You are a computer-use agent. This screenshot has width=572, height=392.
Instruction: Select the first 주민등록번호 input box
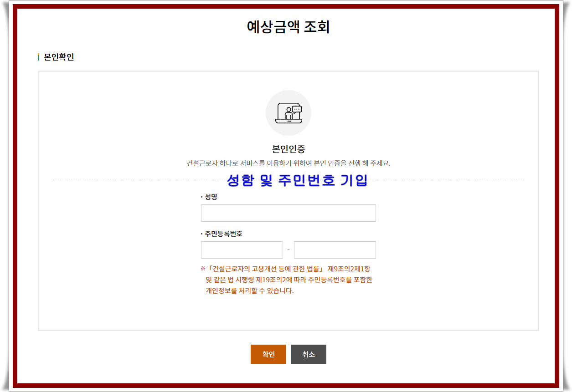point(242,250)
